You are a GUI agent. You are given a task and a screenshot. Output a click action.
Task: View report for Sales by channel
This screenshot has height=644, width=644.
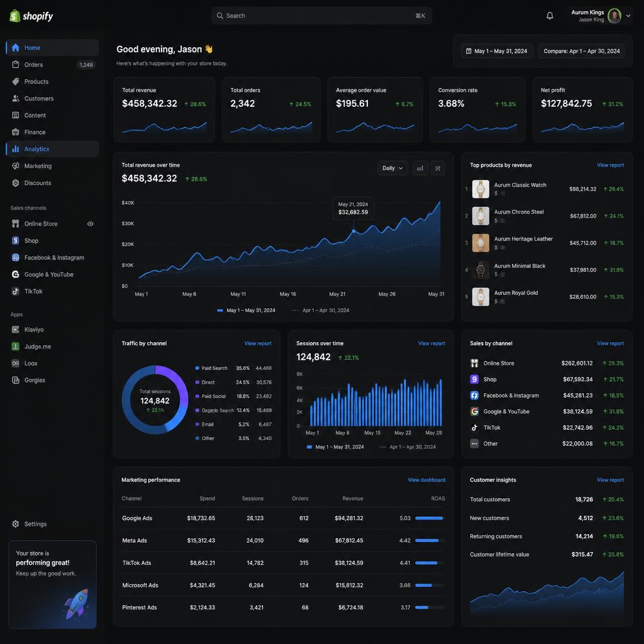tap(610, 343)
